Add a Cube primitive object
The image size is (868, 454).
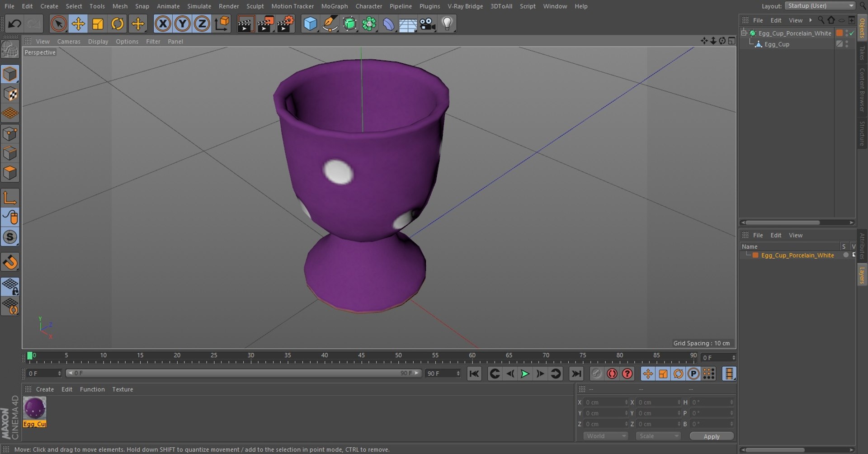[310, 24]
